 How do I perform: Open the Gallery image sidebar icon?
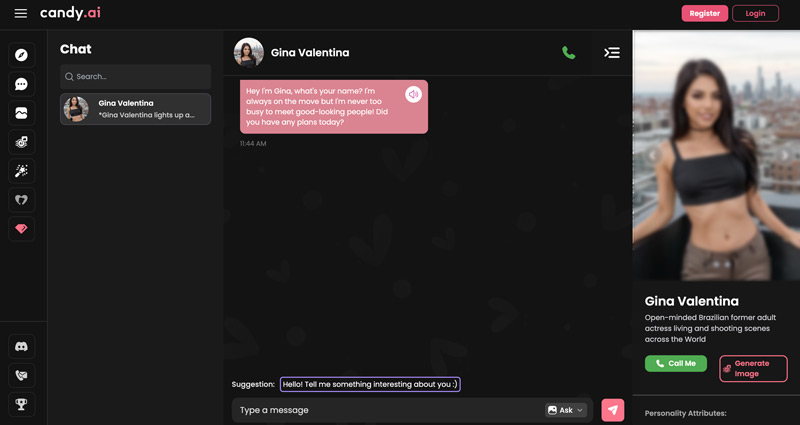tap(21, 113)
